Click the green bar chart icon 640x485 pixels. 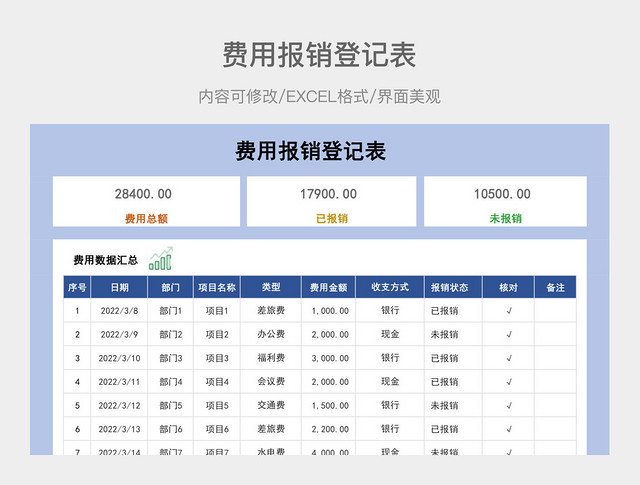[161, 258]
